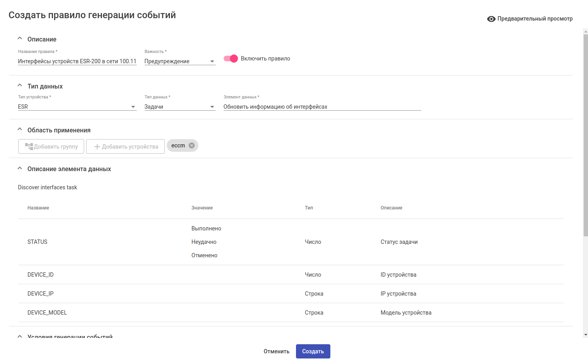The height and width of the screenshot is (364, 588).
Task: Collapse the Описание section chevron
Action: coord(20,39)
